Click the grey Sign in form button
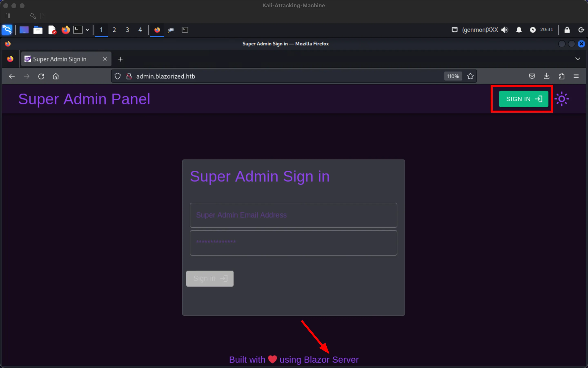The image size is (588, 368). pyautogui.click(x=210, y=278)
